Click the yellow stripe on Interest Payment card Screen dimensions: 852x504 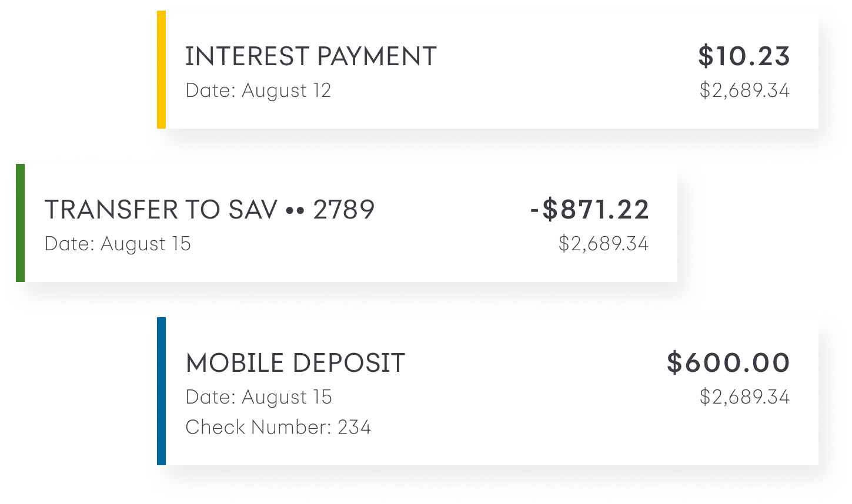pos(162,69)
